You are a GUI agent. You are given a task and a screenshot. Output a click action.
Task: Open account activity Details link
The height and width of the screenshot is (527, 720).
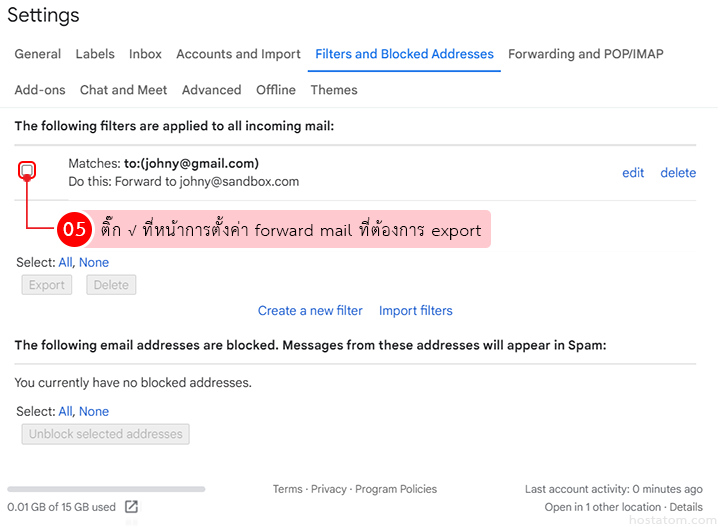coord(686,507)
